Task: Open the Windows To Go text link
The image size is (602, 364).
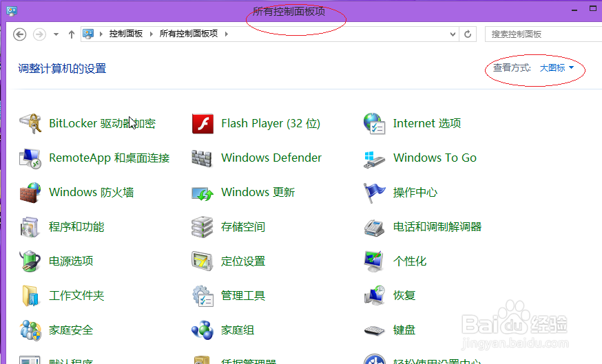Action: (x=435, y=158)
